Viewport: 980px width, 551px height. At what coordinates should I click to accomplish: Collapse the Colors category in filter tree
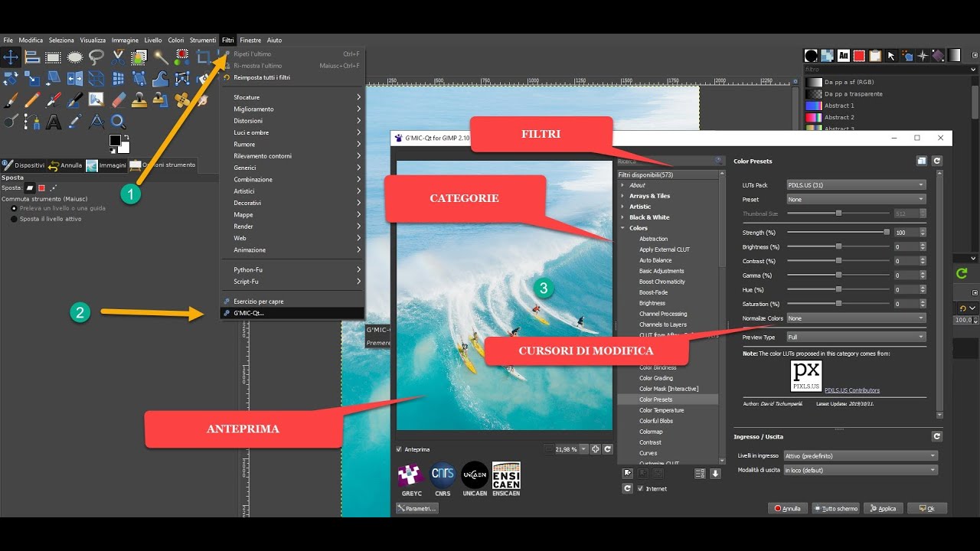[622, 228]
